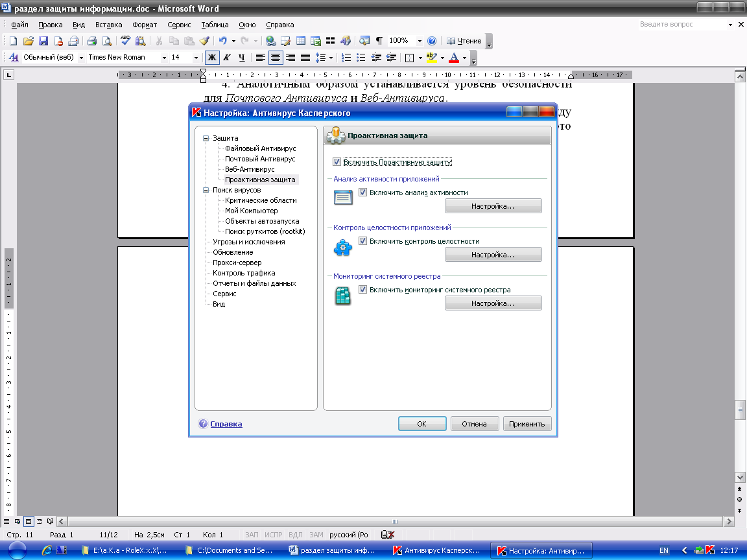Open the Сервис menu in Word
Image resolution: width=747 pixels, height=560 pixels.
pyautogui.click(x=179, y=25)
